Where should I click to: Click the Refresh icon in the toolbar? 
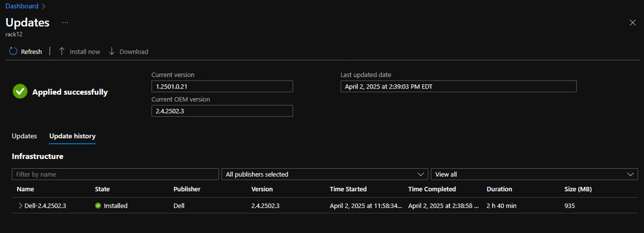point(13,51)
